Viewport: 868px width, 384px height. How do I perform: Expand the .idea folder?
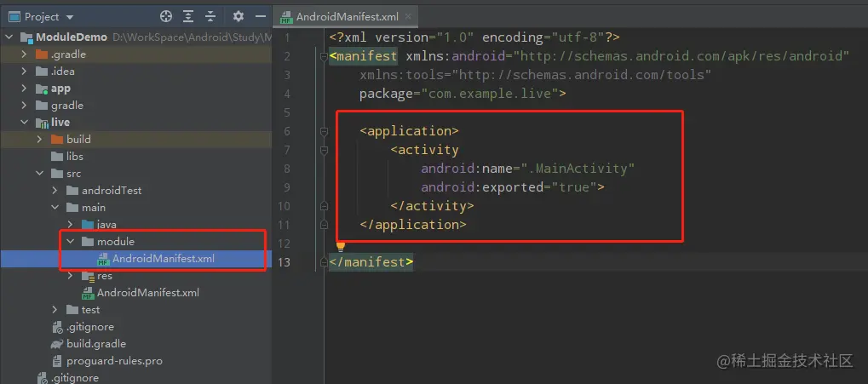coord(24,72)
